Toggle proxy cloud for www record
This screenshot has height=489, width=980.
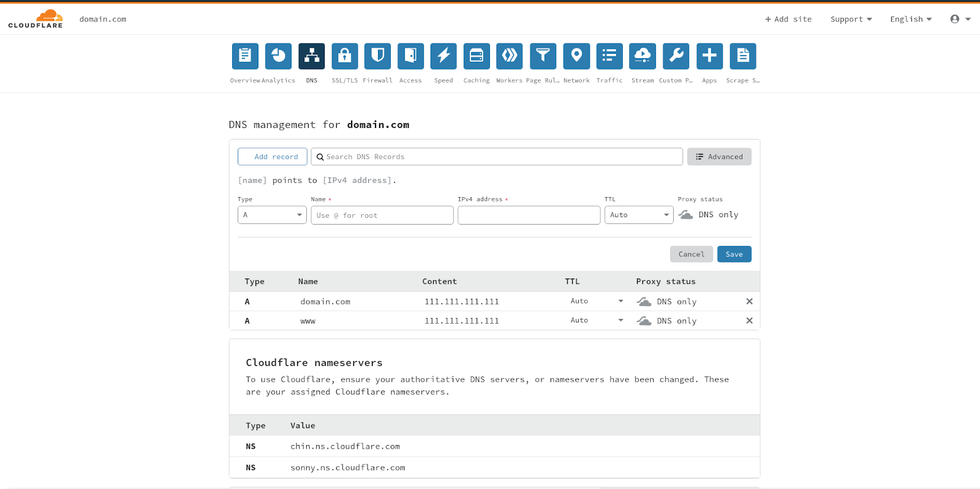tap(644, 321)
